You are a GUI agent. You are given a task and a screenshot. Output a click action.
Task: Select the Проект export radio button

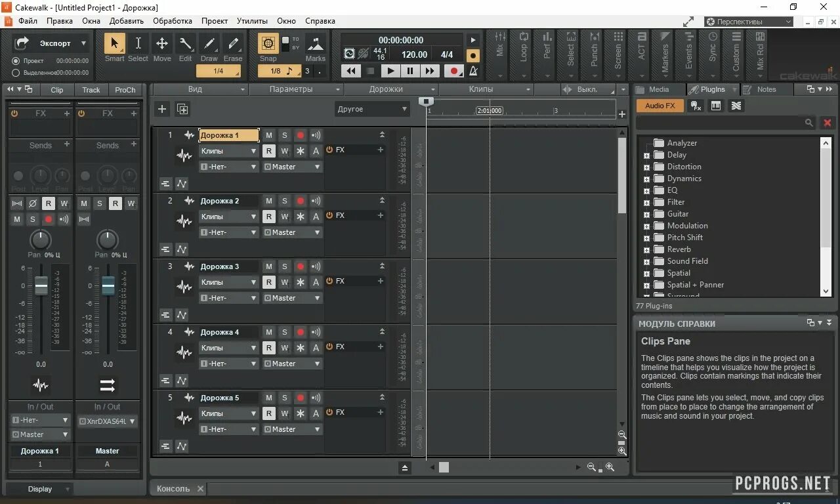(x=16, y=61)
